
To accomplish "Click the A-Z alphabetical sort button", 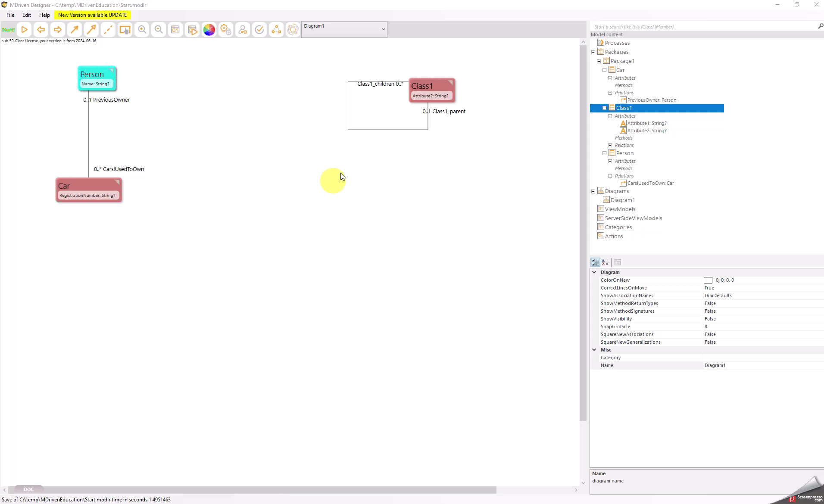I will 605,262.
